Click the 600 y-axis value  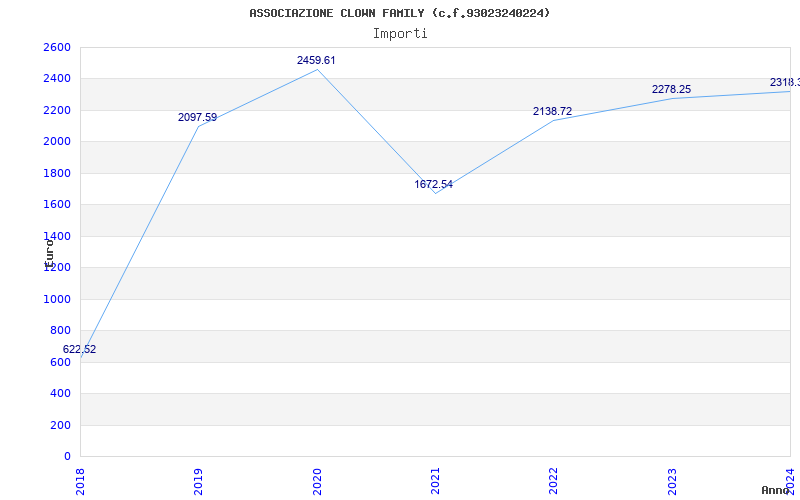pos(60,362)
